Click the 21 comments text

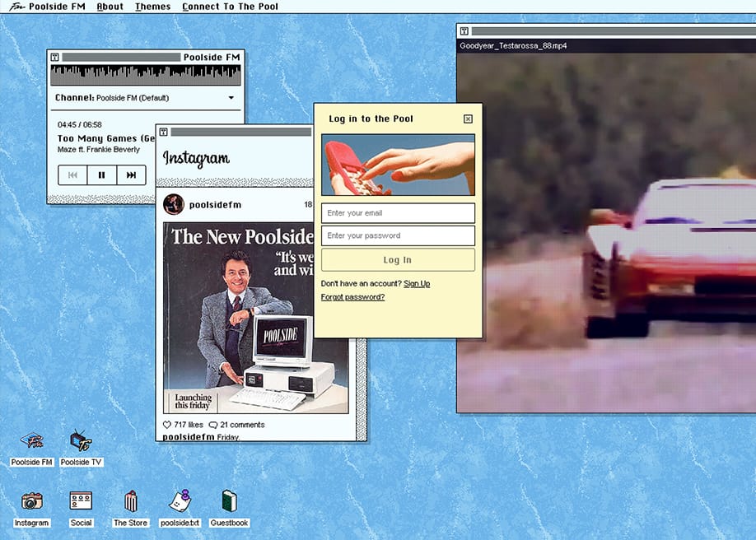tap(242, 425)
